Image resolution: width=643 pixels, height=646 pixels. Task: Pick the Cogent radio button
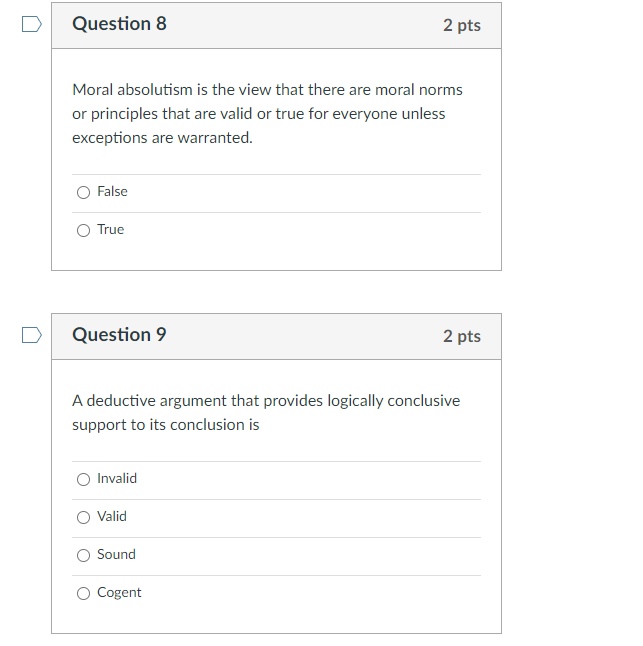83,593
